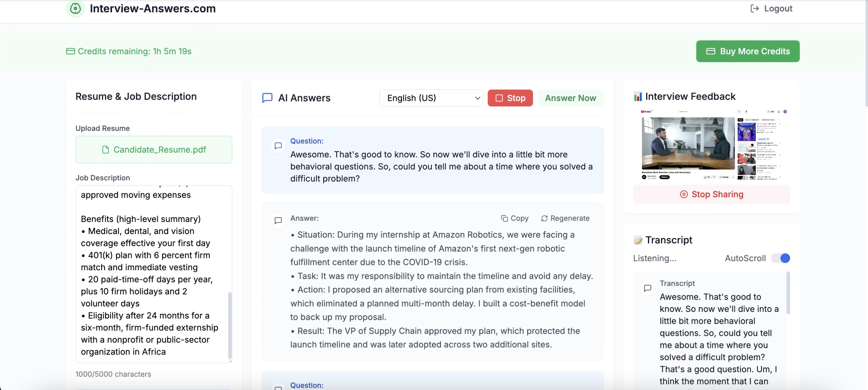This screenshot has width=868, height=390.
Task: Click the Medical, dental, and vision coverage line
Action: tap(145, 237)
